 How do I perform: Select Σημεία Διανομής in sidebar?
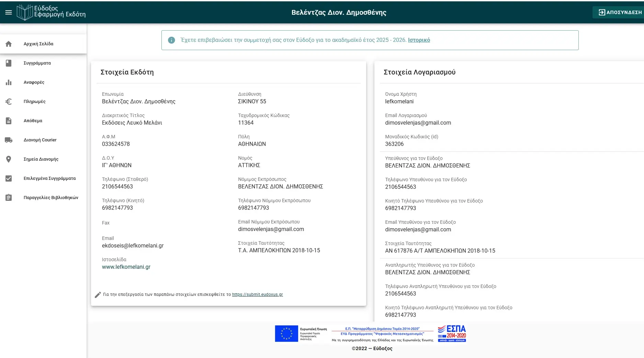43,159
